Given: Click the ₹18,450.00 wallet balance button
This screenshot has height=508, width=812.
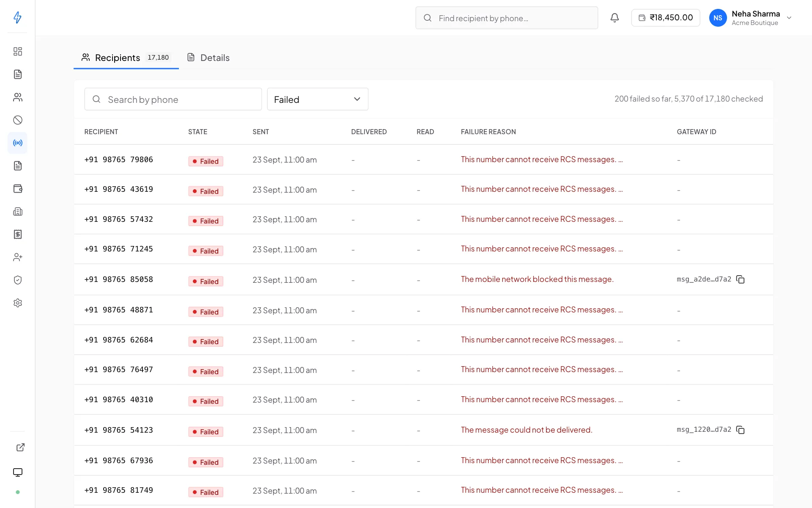Looking at the screenshot, I should 665,18.
